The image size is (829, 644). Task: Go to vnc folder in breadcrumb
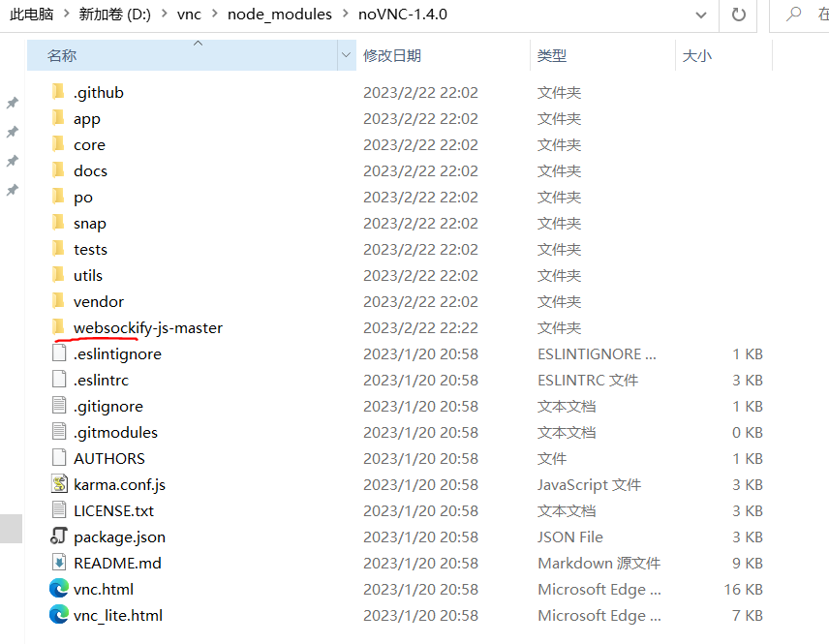(x=189, y=15)
